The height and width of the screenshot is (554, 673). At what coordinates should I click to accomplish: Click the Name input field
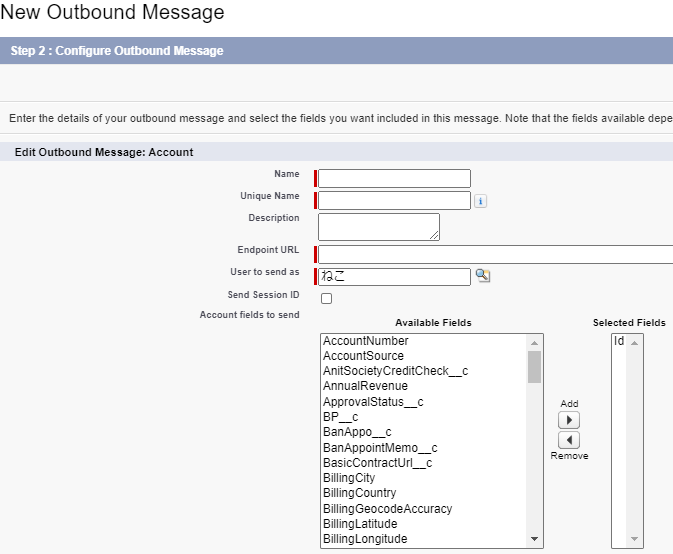(394, 179)
